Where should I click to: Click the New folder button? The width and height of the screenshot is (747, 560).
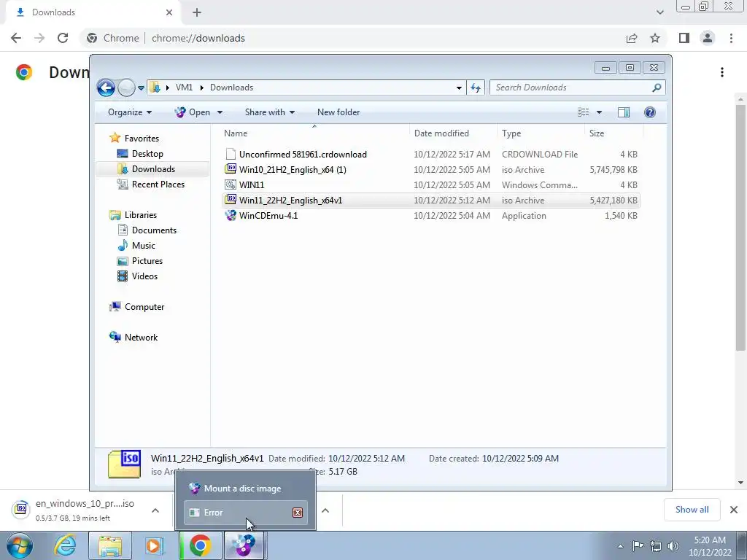click(x=338, y=112)
